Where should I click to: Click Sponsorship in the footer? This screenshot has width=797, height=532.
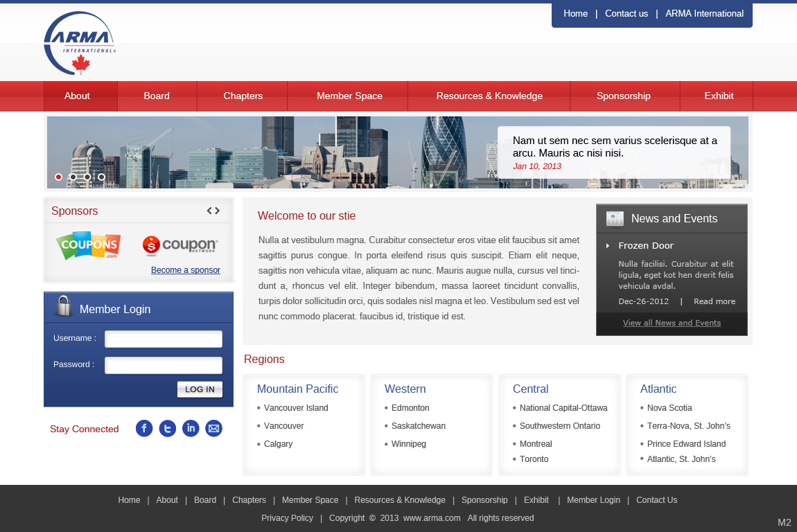484,500
